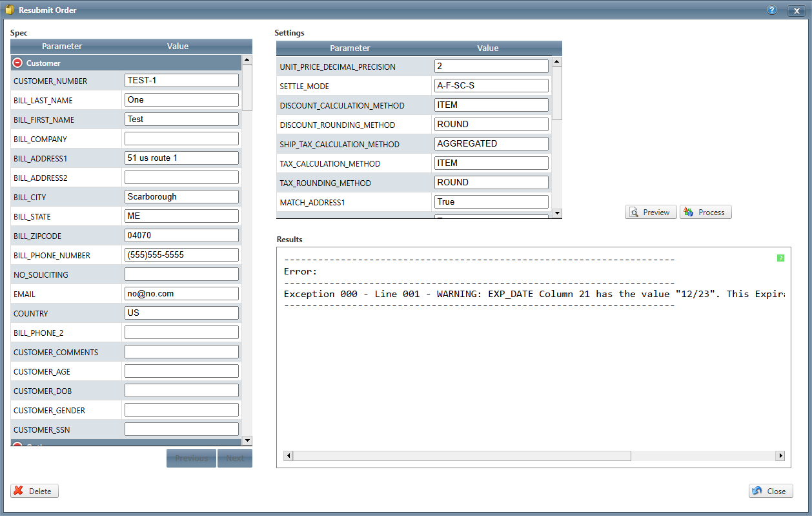Close the Resubmit Order window
Image resolution: width=812 pixels, height=516 pixels.
pos(796,11)
